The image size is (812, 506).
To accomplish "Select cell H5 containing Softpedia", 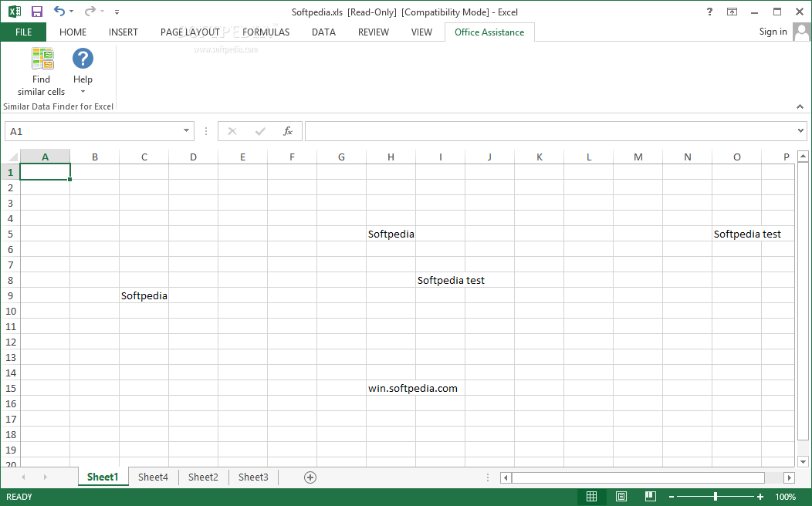I will [391, 234].
